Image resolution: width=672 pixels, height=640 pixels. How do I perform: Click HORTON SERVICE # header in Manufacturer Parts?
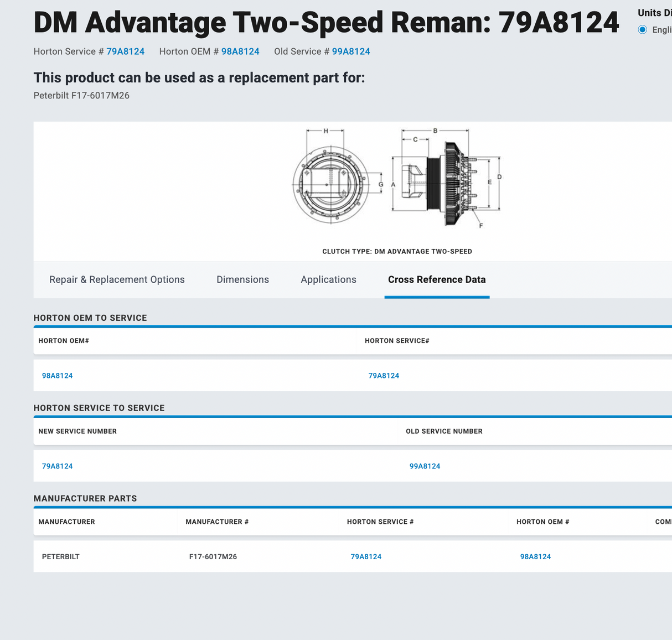pyautogui.click(x=380, y=522)
